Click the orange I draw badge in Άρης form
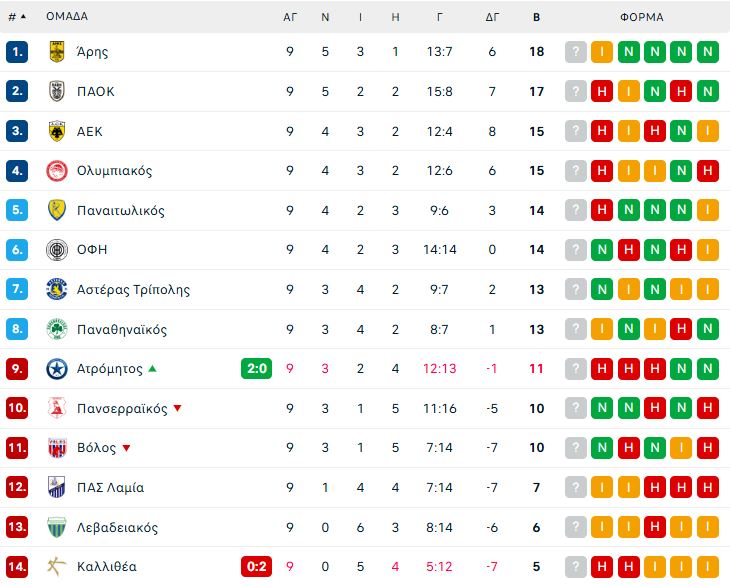The height and width of the screenshot is (586, 730). 602,52
